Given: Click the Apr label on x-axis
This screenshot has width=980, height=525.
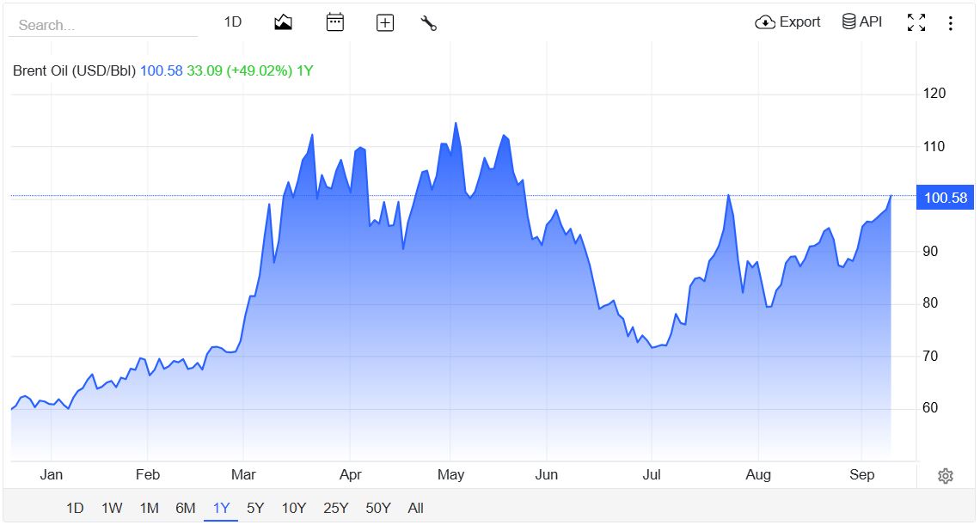Looking at the screenshot, I should [351, 475].
